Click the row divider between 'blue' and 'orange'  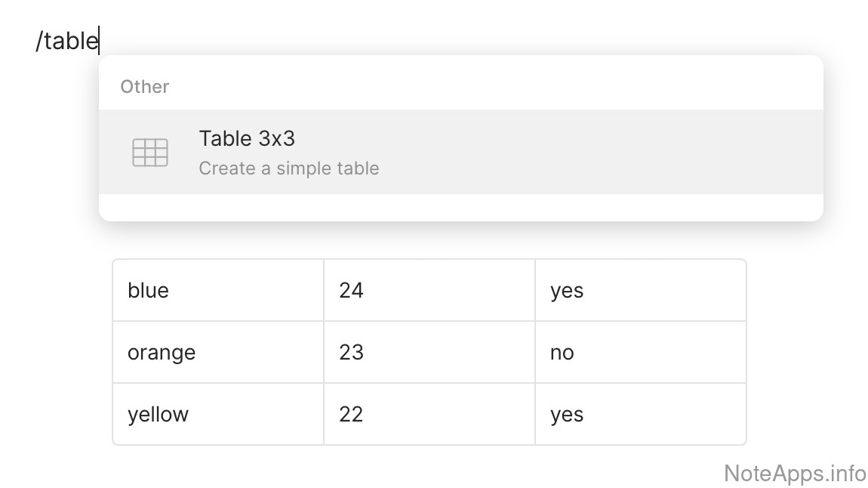click(218, 321)
